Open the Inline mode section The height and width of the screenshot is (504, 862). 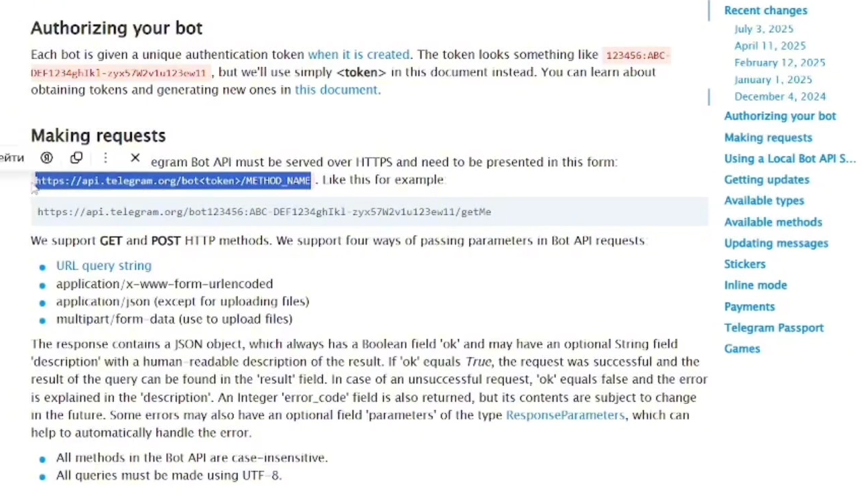(755, 285)
